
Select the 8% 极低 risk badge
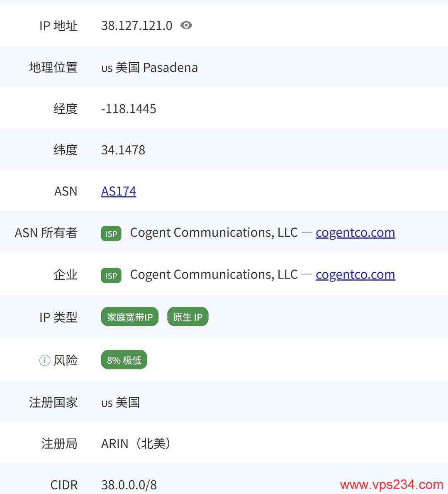tap(124, 360)
